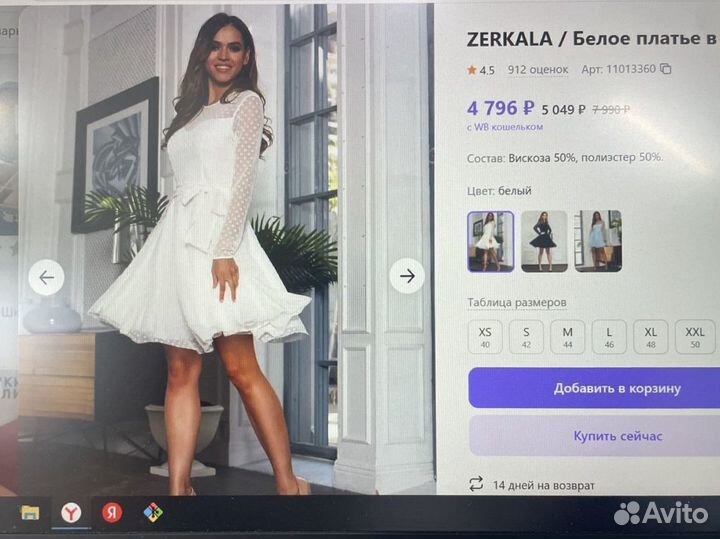Viewport: 720px width, 539px height.
Task: Open the 912 оценок reviews link
Action: coord(538,70)
